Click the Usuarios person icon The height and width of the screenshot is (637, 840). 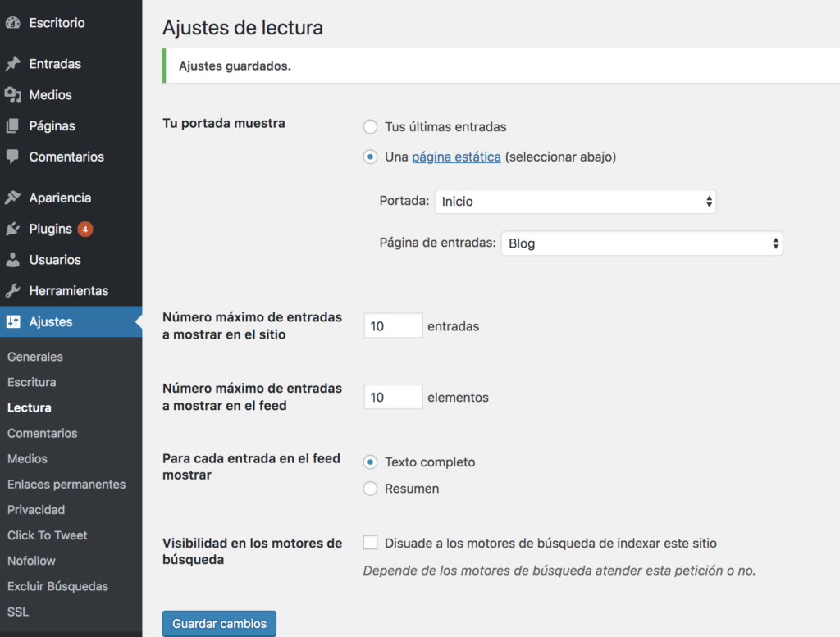click(13, 260)
